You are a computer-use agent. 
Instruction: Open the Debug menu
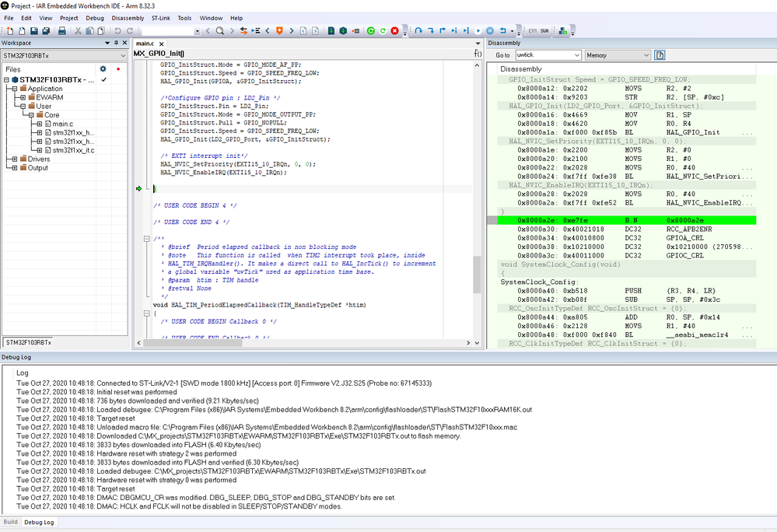(x=95, y=18)
